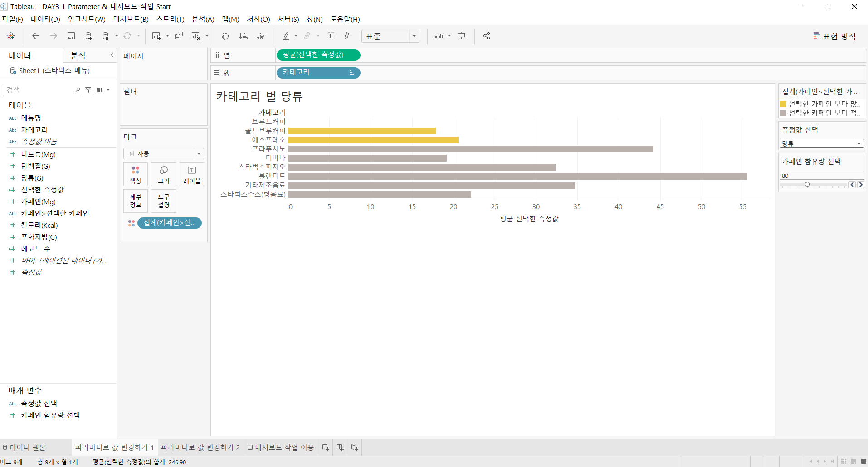Open the 데이터(D) menu

click(x=45, y=19)
